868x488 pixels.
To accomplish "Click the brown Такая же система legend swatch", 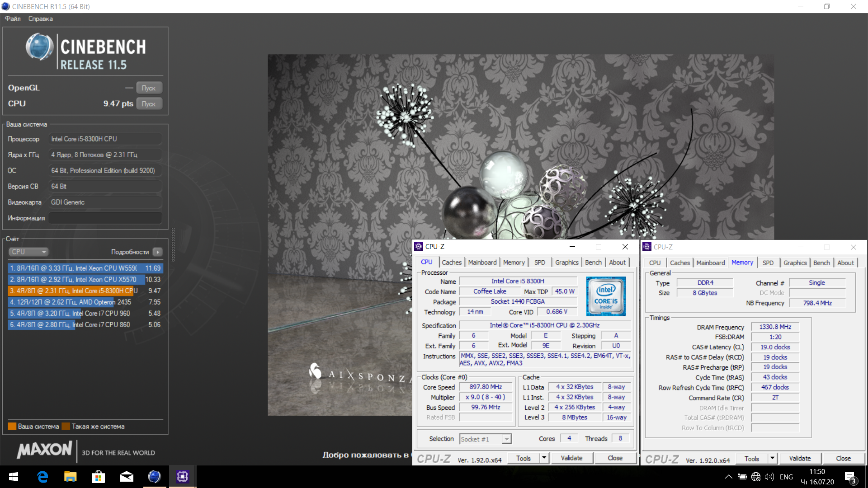I will tap(66, 426).
